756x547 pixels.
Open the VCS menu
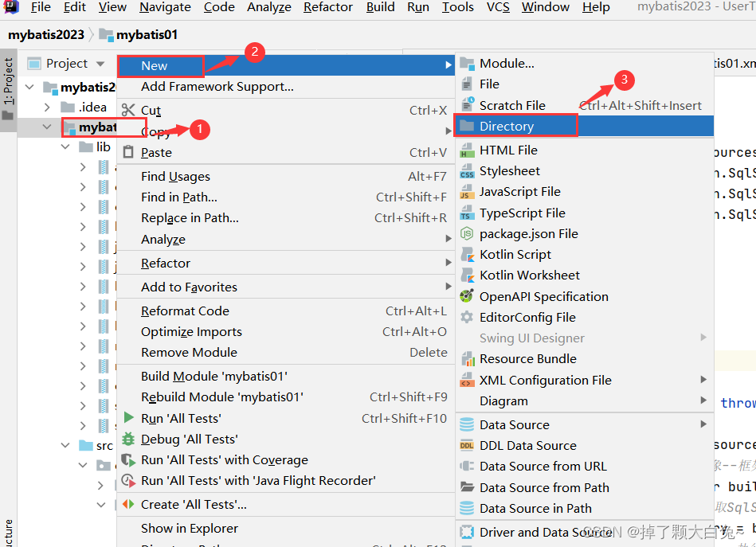coord(498,7)
